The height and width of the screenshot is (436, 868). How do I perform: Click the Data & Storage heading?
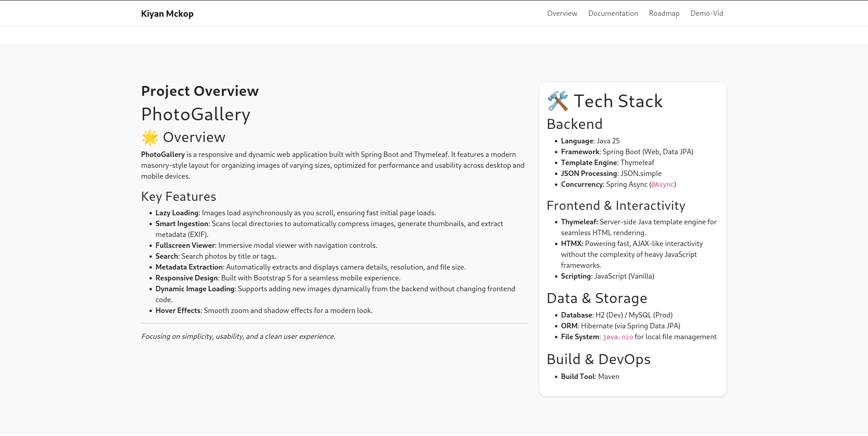click(597, 299)
